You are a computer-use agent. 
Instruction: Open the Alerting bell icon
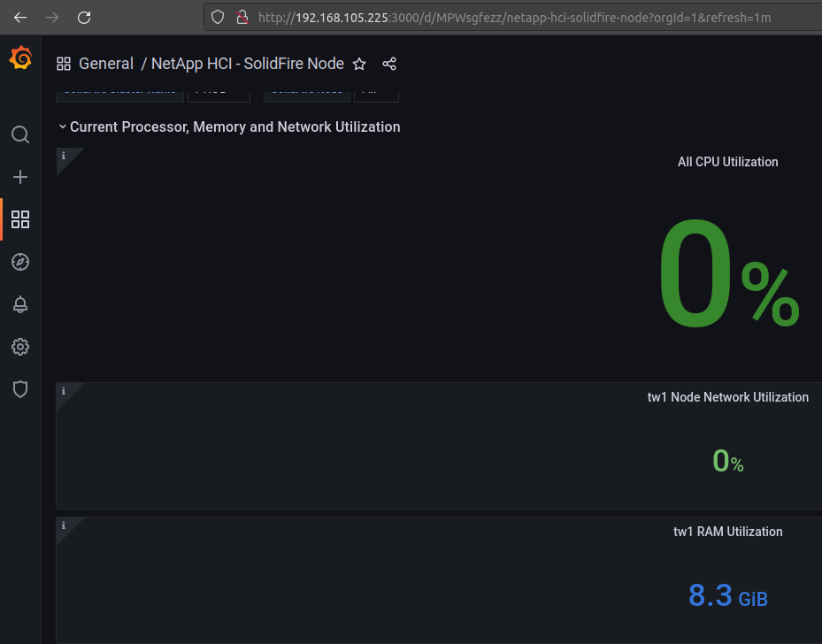(x=20, y=304)
